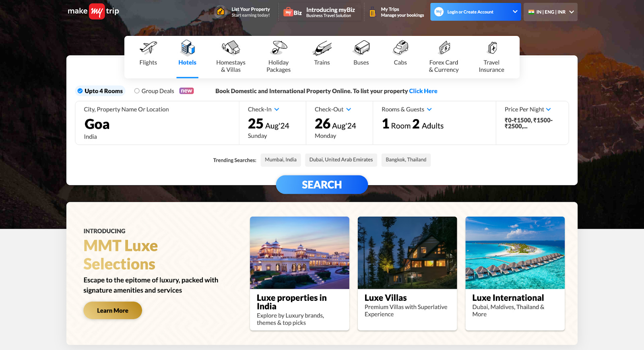The image size is (644, 350).
Task: Open the Check-Out date chevron
Action: pyautogui.click(x=349, y=109)
